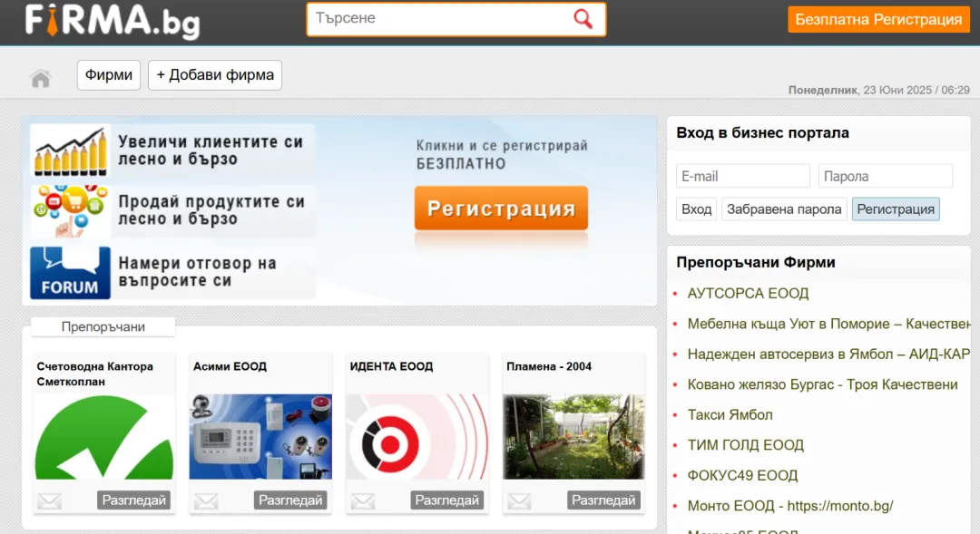
Task: Click the envelope icon under ИДЕНТА ЕООД
Action: [x=362, y=500]
